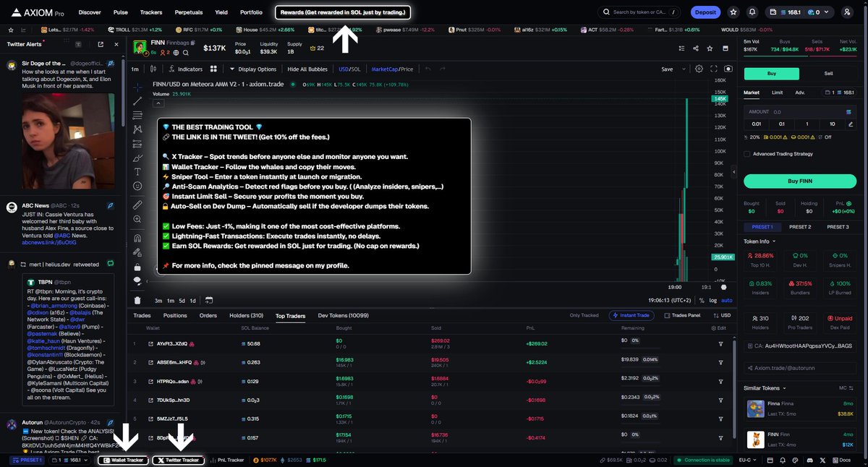Screen dimensions: 868x467
Task: Open the Pulse menu
Action: [121, 12]
